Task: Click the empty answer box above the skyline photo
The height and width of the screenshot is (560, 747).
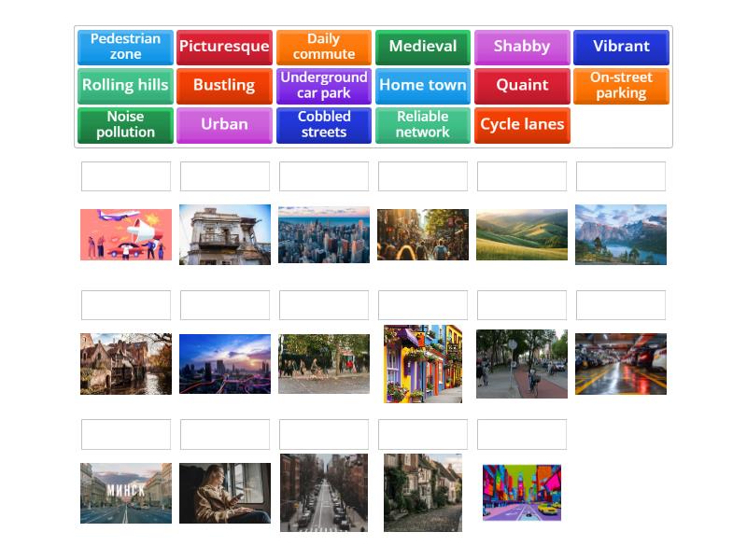Action: point(324,175)
